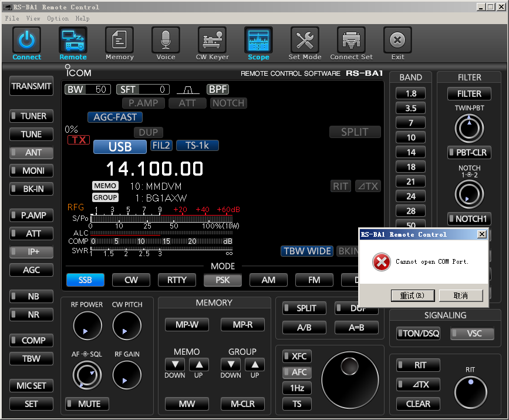This screenshot has width=509, height=420.
Task: Click the AF/SQL dual knob
Action: click(x=87, y=375)
